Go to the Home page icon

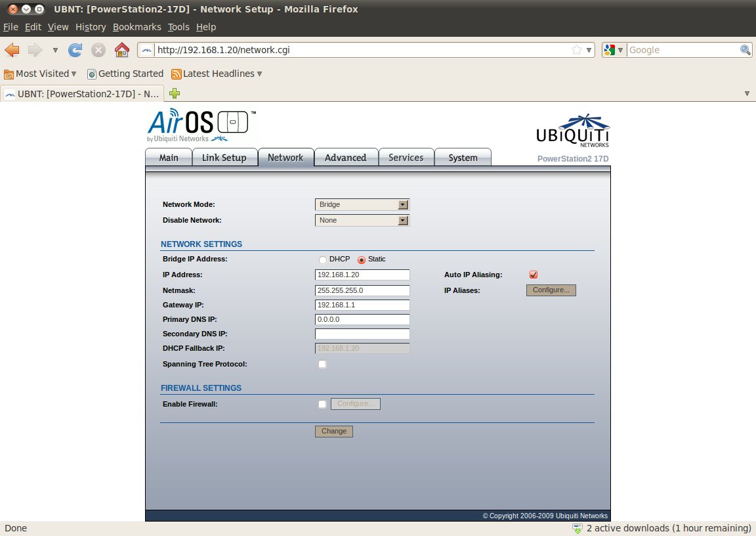tap(122, 50)
